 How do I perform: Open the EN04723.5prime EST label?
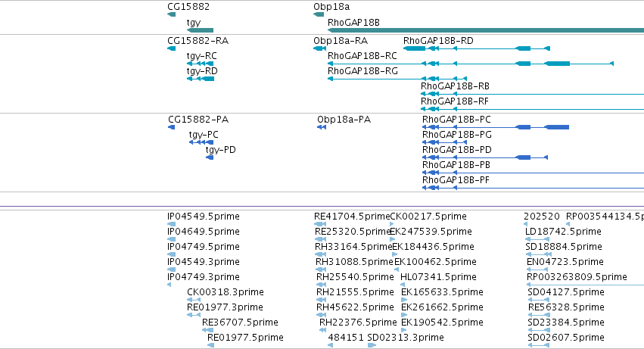point(565,262)
